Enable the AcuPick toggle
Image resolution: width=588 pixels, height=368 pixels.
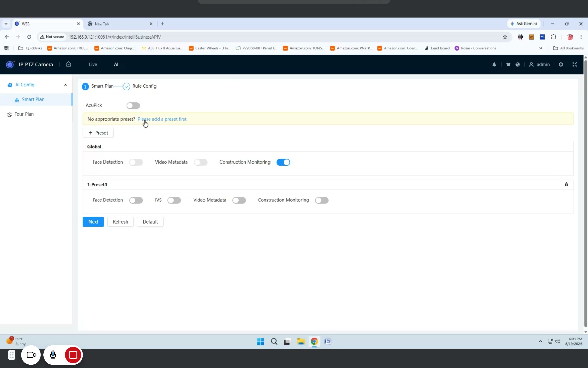133,106
